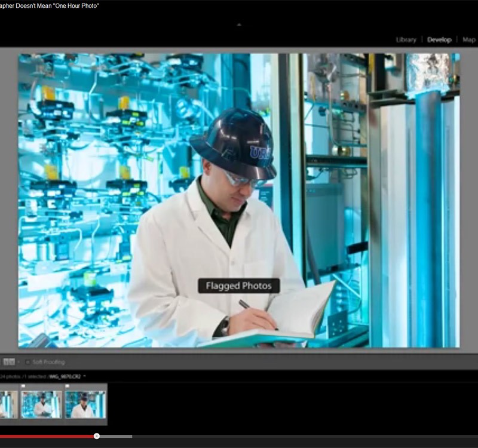478x448 pixels.
Task: Click the Flagged Photos overlay label
Action: pos(239,286)
